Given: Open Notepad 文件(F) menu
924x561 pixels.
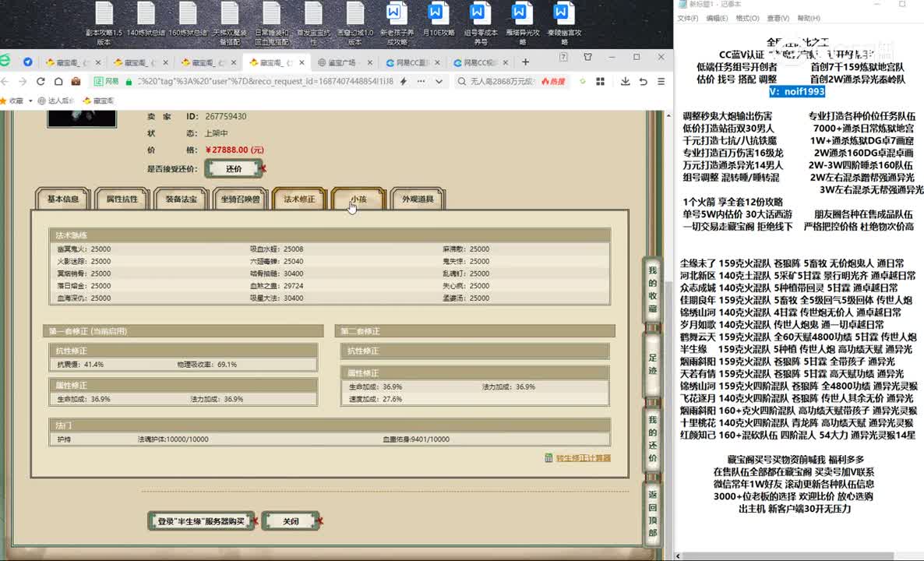Looking at the screenshot, I should (x=688, y=18).
